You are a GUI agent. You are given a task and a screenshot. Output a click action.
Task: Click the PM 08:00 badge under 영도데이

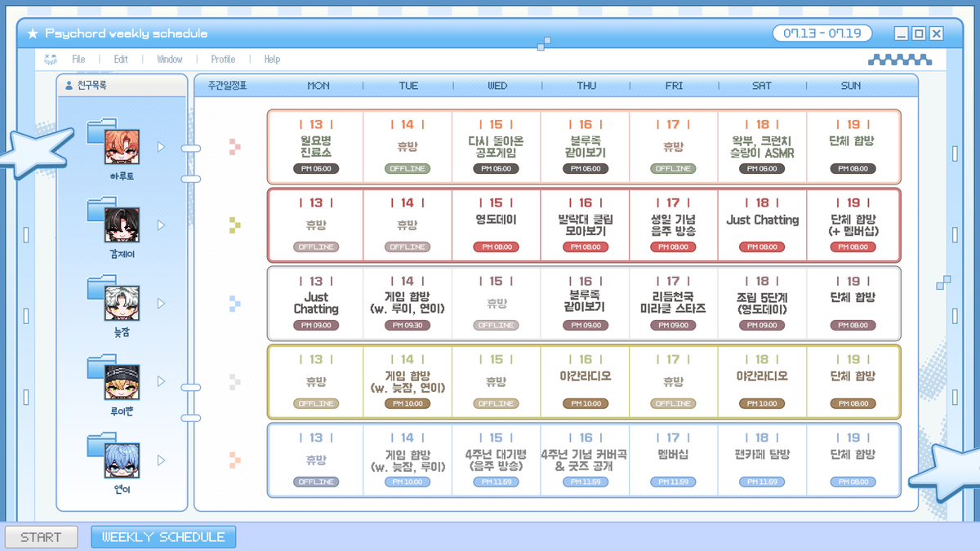pos(496,247)
